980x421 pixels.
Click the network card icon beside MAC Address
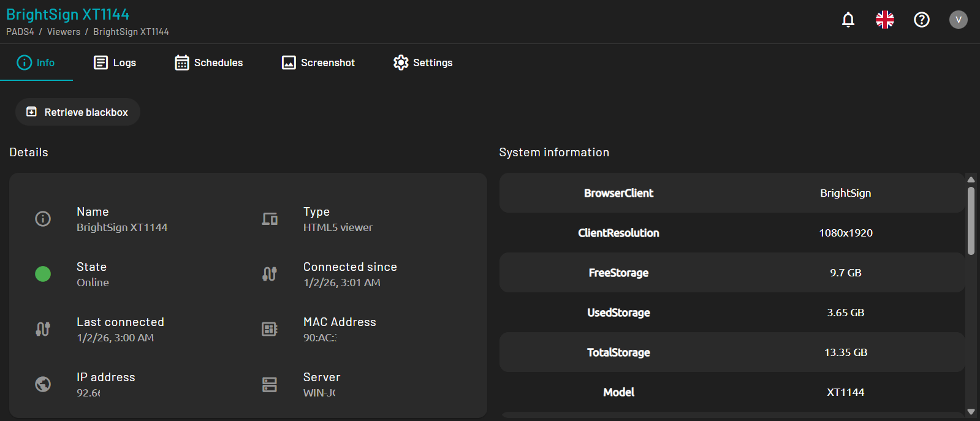click(x=270, y=329)
